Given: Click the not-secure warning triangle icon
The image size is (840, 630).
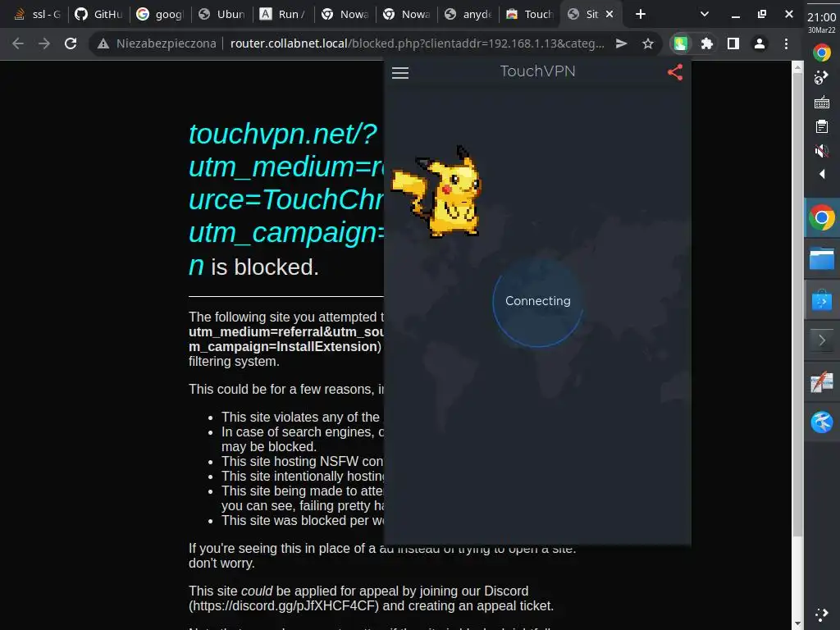Looking at the screenshot, I should [103, 44].
